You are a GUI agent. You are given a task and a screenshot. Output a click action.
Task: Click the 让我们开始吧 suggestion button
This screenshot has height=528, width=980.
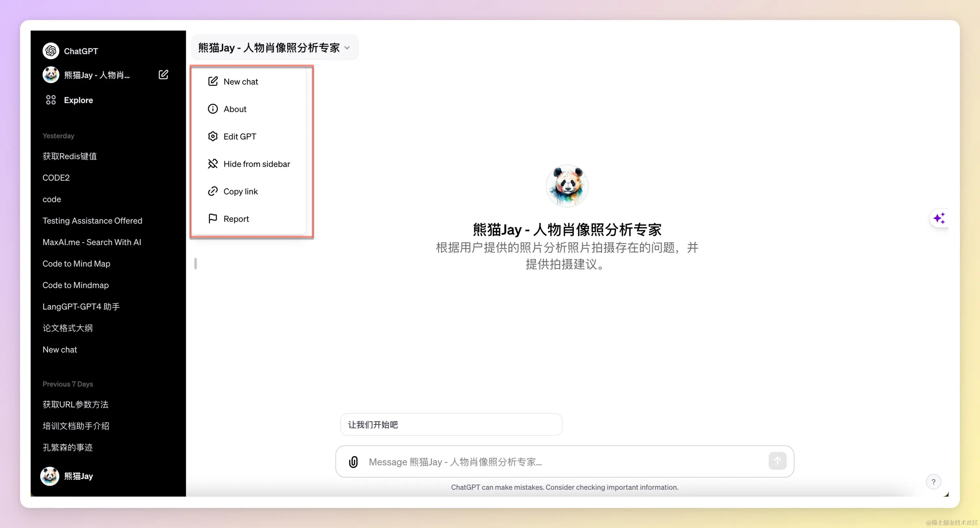click(x=451, y=425)
